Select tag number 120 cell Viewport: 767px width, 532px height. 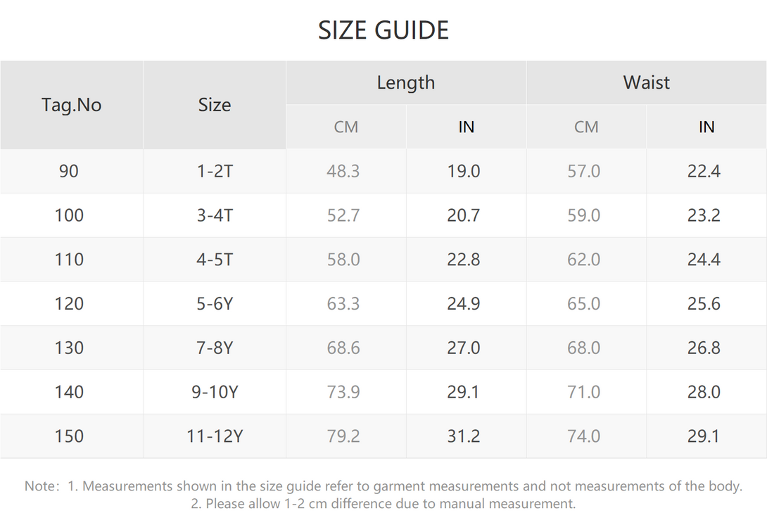coord(71,304)
